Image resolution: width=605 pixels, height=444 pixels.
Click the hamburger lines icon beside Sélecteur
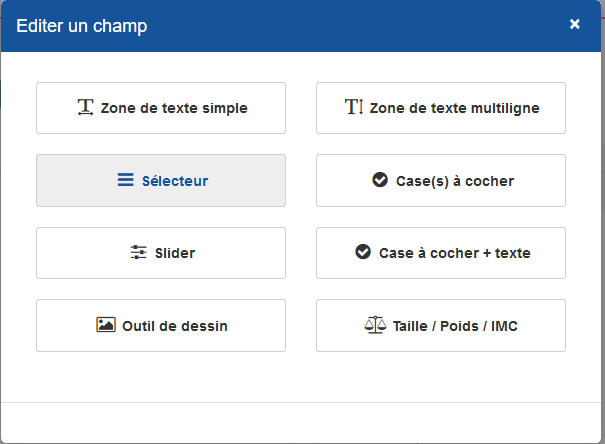coord(125,180)
